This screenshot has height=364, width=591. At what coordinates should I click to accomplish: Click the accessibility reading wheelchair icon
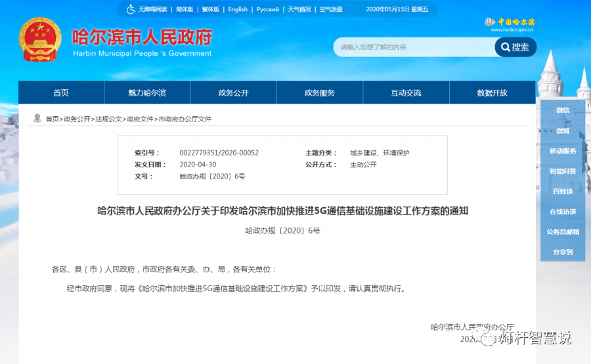(131, 9)
